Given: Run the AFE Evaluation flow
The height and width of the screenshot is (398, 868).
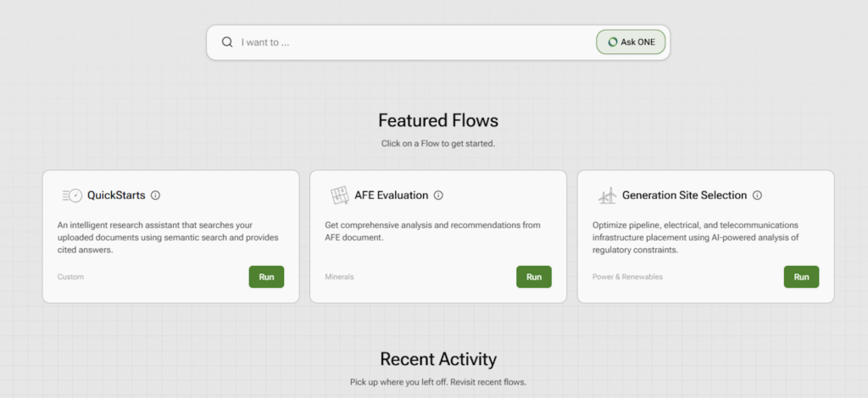Looking at the screenshot, I should pos(534,277).
